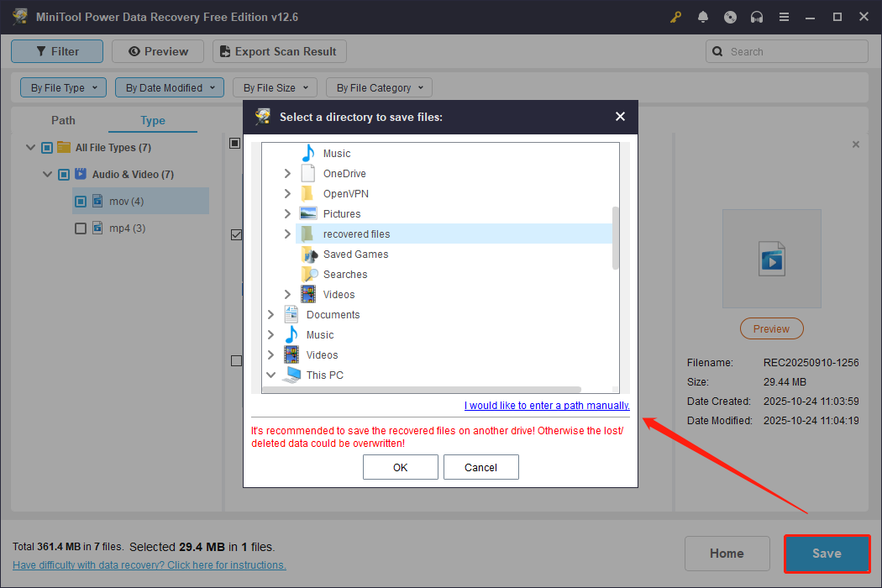
Task: Click the Preview button's eye icon
Action: 134,50
